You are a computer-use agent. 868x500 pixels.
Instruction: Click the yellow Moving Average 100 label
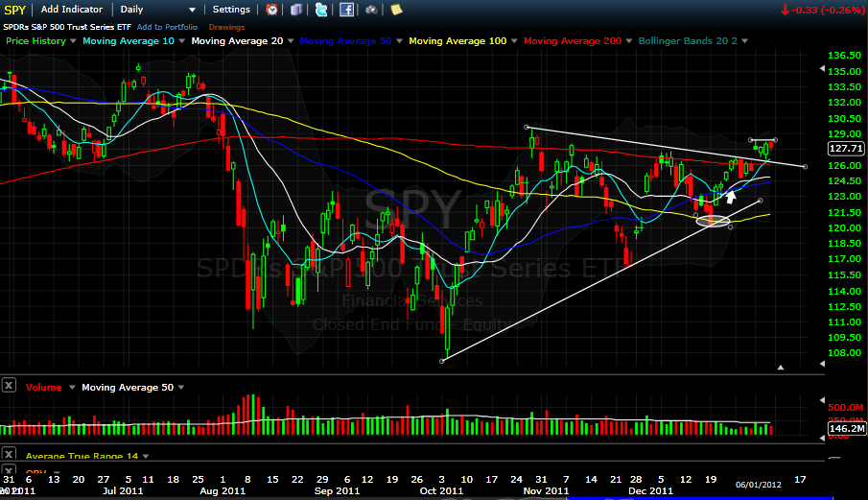(457, 41)
